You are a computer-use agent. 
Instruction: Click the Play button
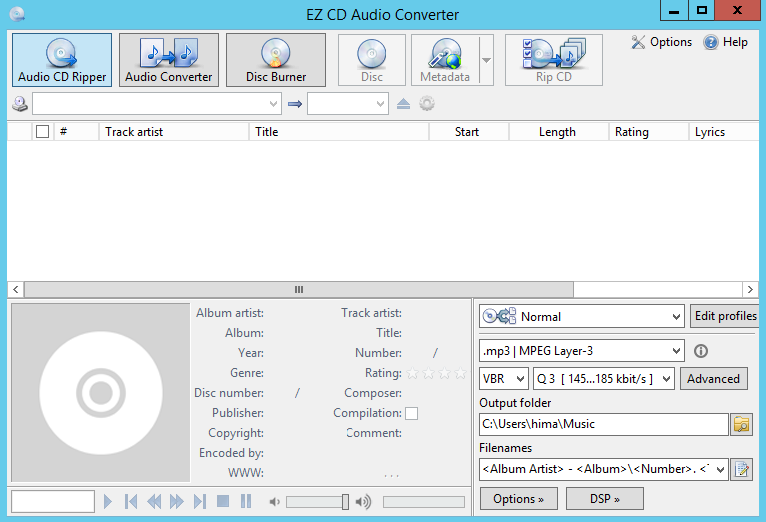(107, 501)
